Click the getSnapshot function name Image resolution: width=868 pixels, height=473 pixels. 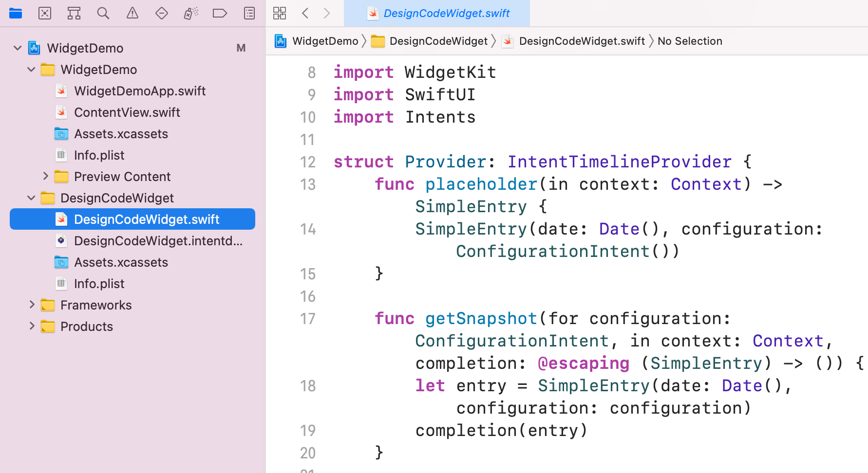(481, 319)
